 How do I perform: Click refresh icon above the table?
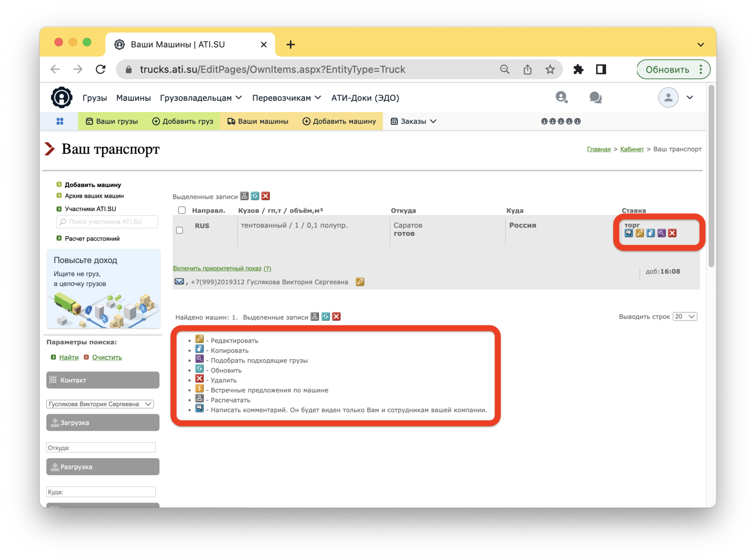pos(255,196)
